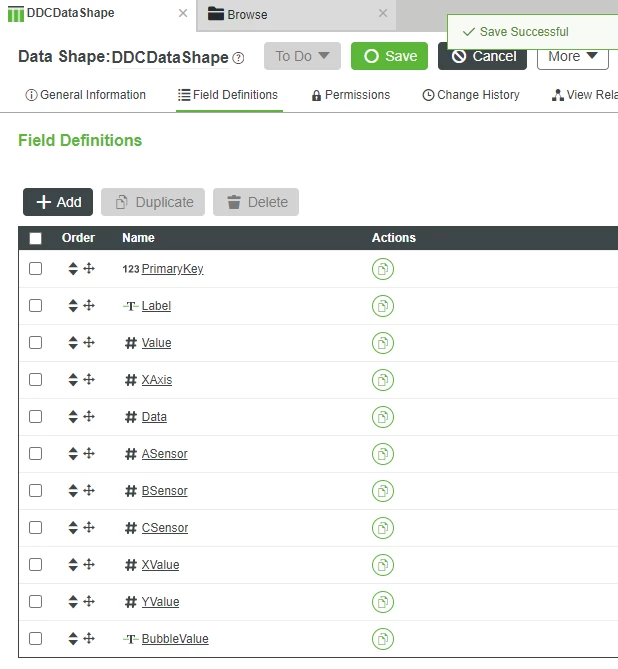Check the ASensor row checkbox
This screenshot has height=669, width=618.
[35, 454]
